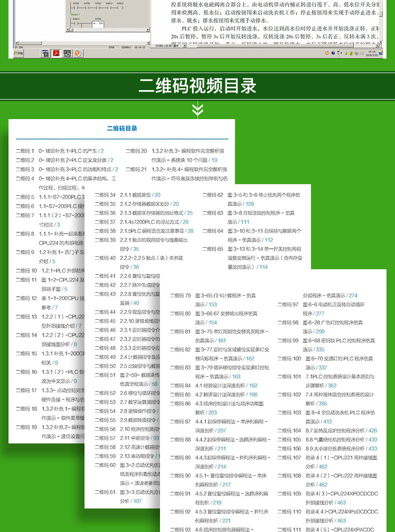This screenshot has height=532, width=395.
Task: Select entry 二维码 108 CPU222两种接线图分析
Action: 327,480
